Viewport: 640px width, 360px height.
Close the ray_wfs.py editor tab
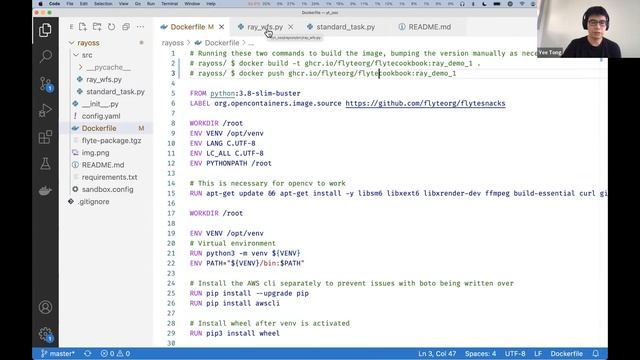click(291, 27)
